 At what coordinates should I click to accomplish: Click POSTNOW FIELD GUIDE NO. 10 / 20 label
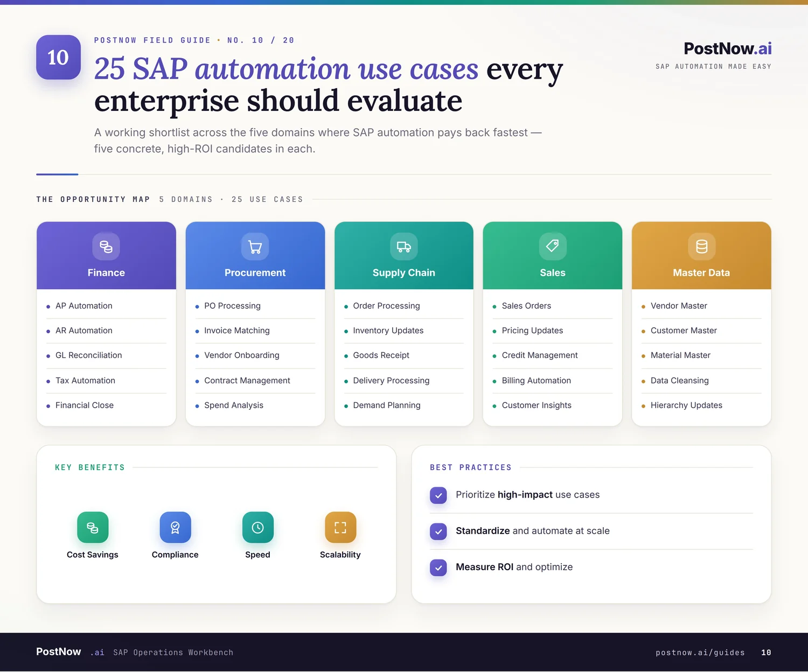[x=194, y=40]
